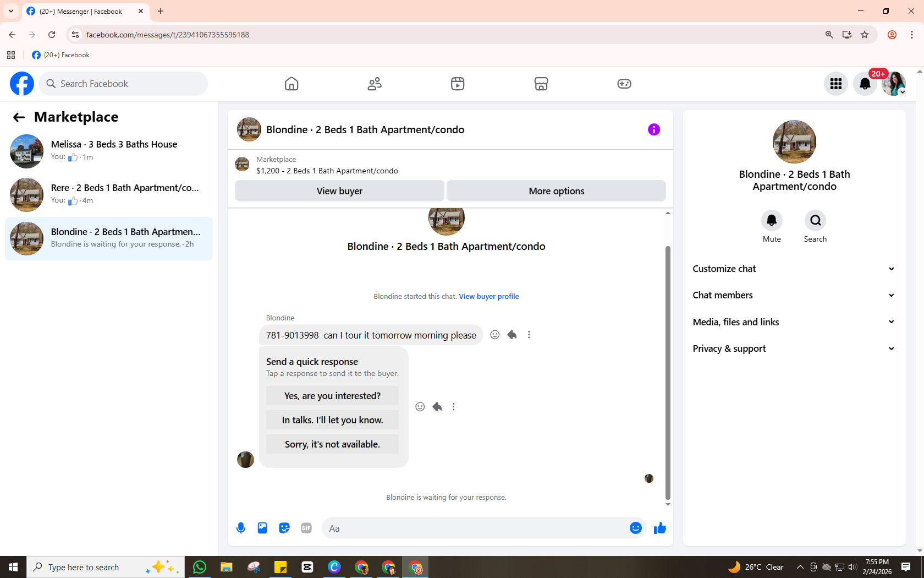Open the account profile picture menu
924x578 pixels.
coord(894,84)
